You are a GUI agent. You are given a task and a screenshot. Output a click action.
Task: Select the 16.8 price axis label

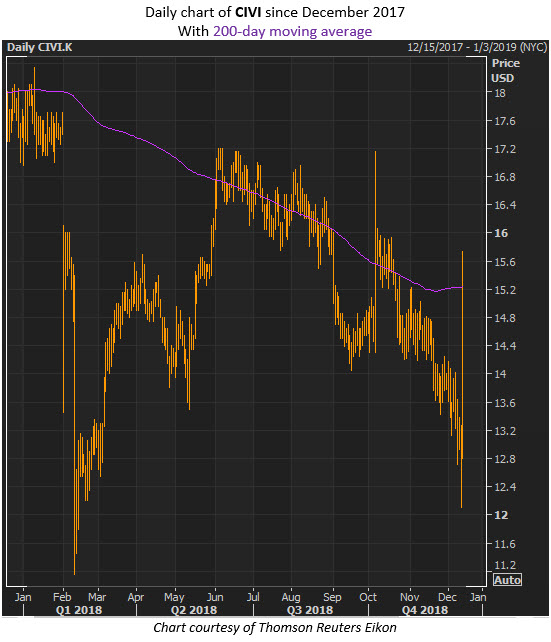504,177
